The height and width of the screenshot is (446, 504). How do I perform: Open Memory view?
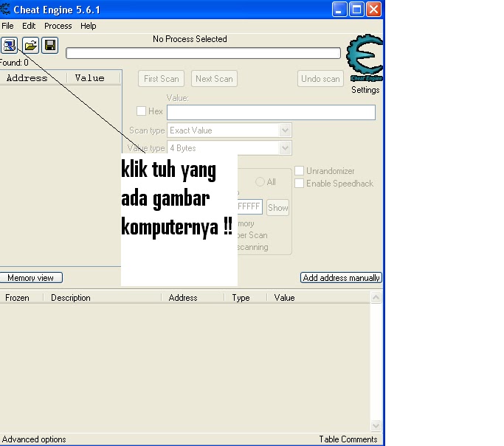(x=31, y=278)
